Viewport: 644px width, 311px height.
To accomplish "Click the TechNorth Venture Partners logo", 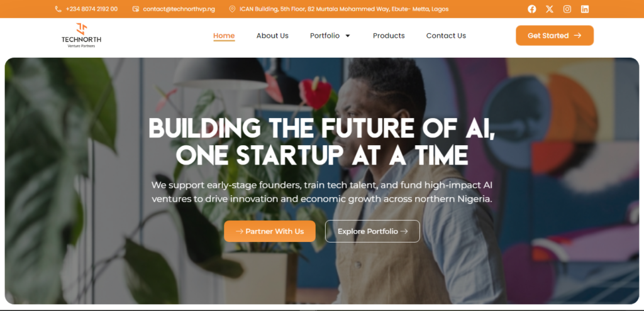I will click(81, 36).
